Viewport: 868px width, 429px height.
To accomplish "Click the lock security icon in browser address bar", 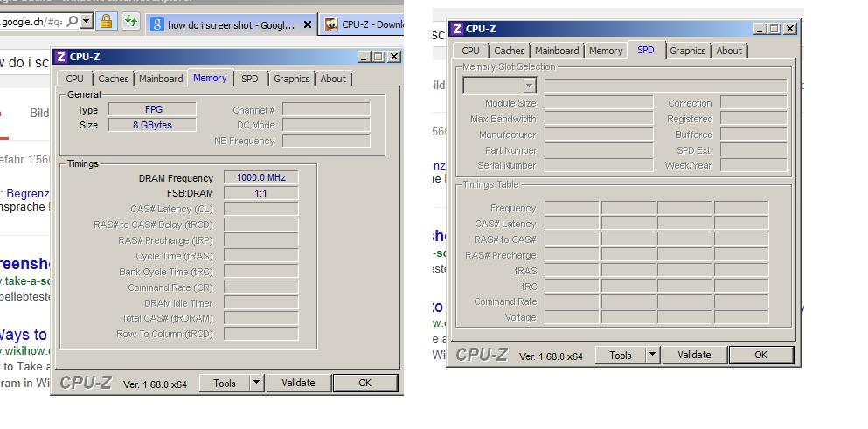I will pos(107,22).
